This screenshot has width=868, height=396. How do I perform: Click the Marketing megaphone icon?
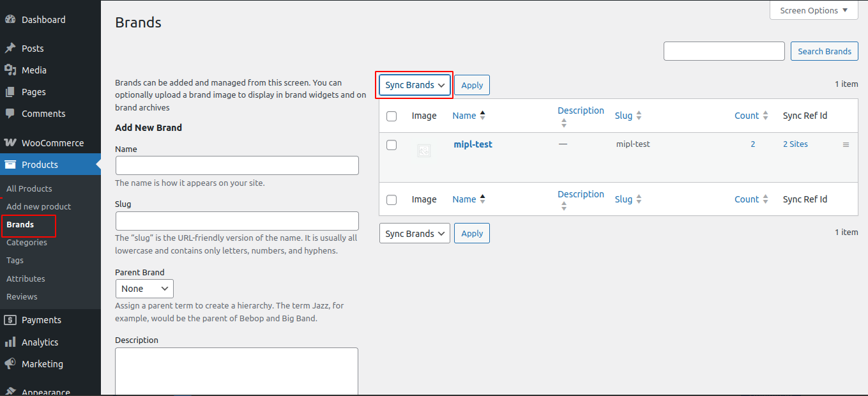tap(10, 364)
